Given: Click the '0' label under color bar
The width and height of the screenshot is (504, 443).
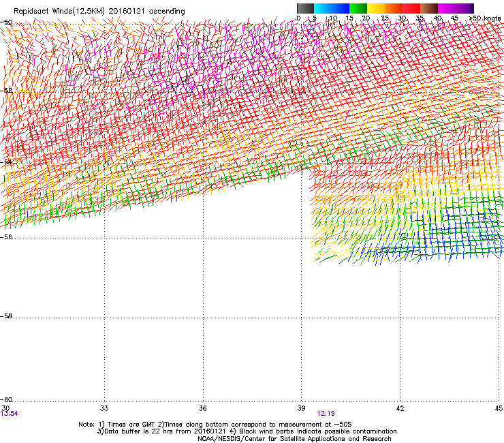Looking at the screenshot, I should pyautogui.click(x=298, y=18).
